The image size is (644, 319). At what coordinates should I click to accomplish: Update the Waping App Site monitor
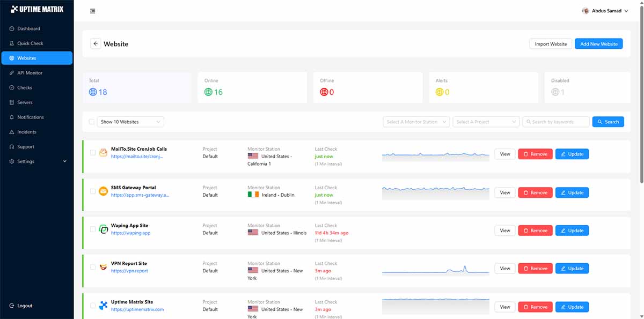point(572,231)
